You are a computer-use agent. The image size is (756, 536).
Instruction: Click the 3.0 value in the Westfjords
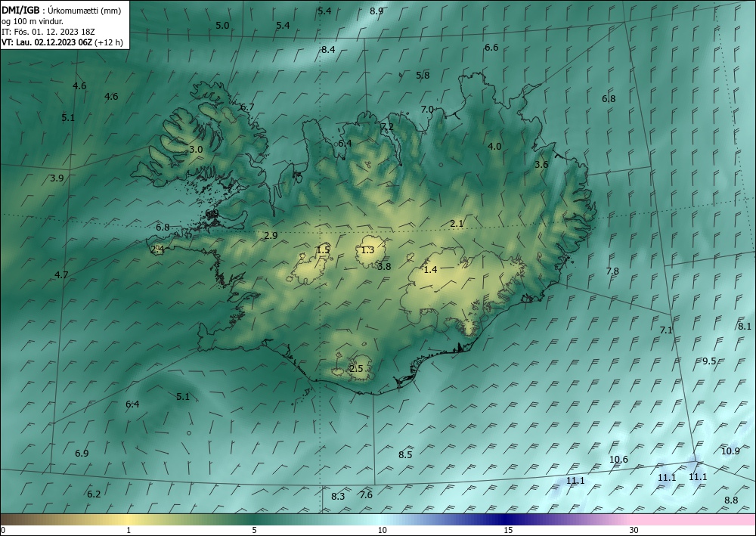196,150
